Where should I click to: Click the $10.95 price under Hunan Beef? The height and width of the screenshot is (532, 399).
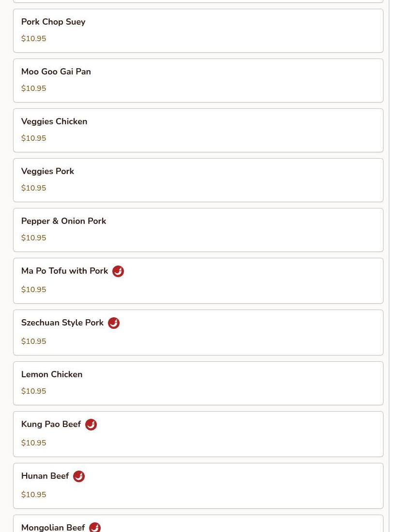33,495
